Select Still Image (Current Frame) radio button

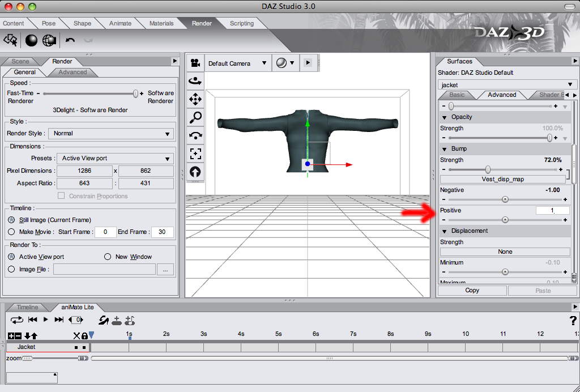[x=11, y=220]
